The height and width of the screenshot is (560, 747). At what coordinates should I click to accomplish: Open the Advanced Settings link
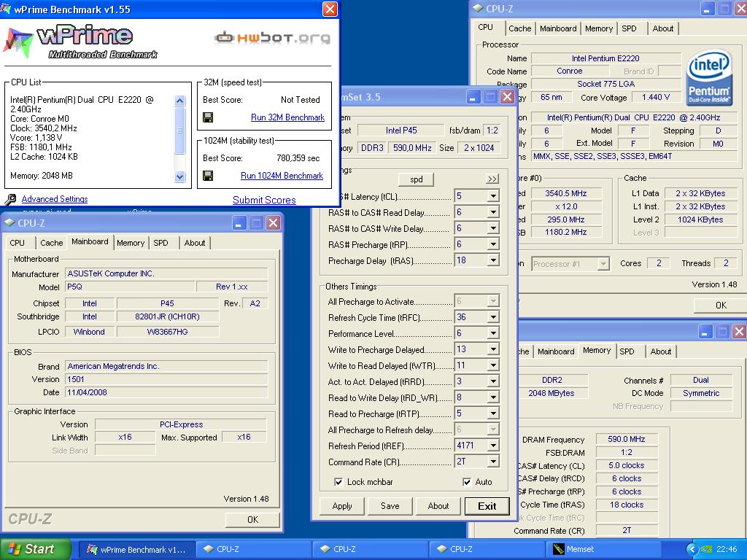tap(55, 199)
